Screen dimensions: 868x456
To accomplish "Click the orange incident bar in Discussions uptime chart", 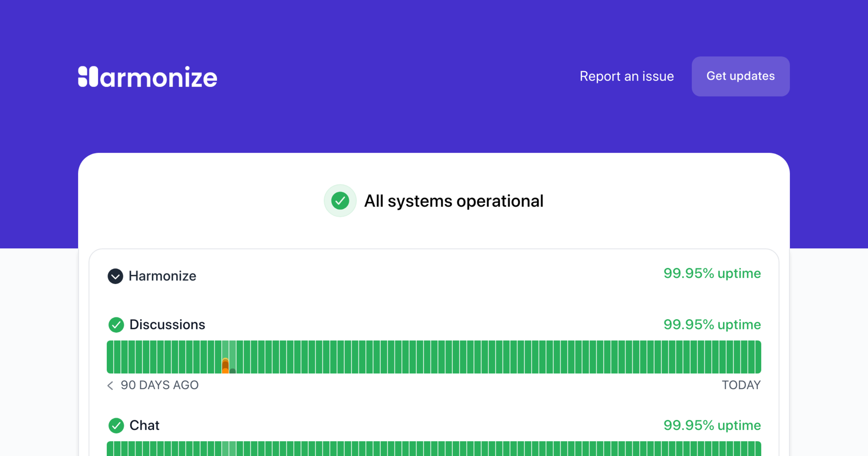I will 225,366.
